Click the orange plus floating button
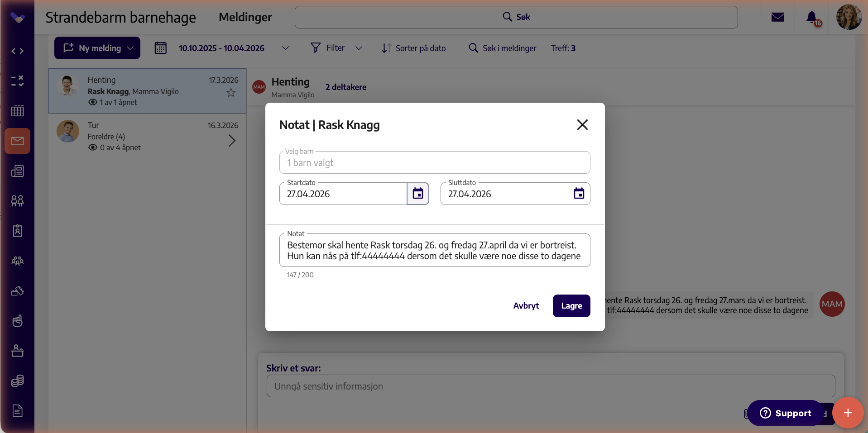This screenshot has height=433, width=868. coord(848,413)
